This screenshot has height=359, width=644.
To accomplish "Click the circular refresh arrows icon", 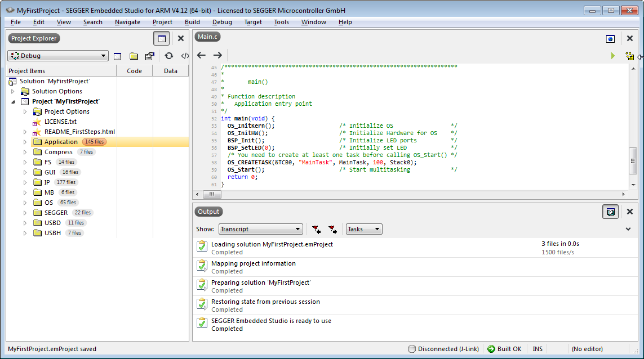I will pos(169,56).
